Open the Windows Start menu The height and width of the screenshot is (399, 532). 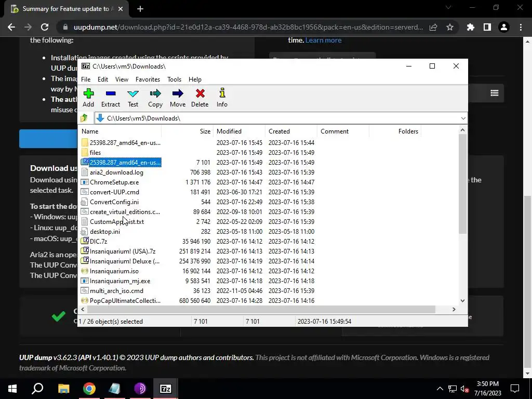[12, 389]
